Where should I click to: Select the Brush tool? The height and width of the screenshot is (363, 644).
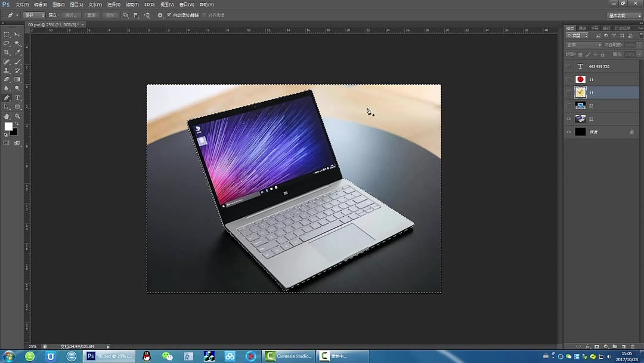pos(17,61)
